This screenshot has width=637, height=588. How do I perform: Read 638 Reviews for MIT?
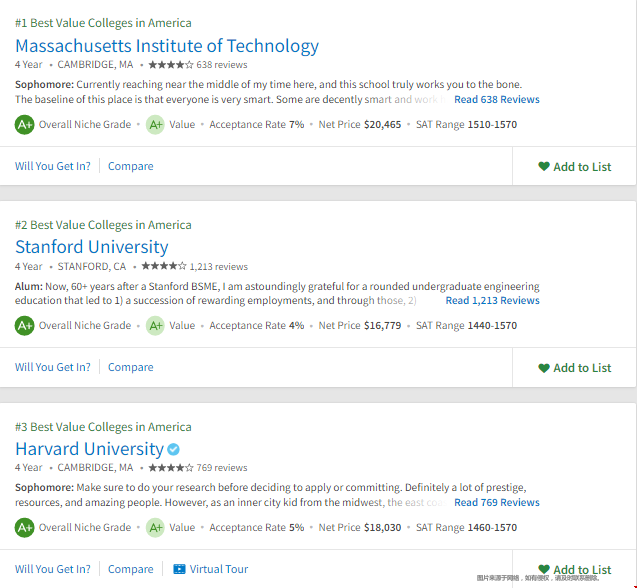496,100
